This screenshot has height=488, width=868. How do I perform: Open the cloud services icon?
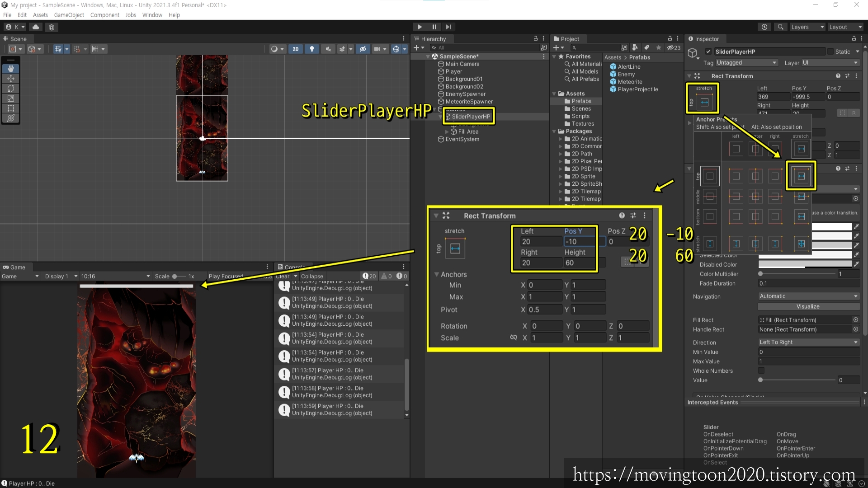pos(36,27)
